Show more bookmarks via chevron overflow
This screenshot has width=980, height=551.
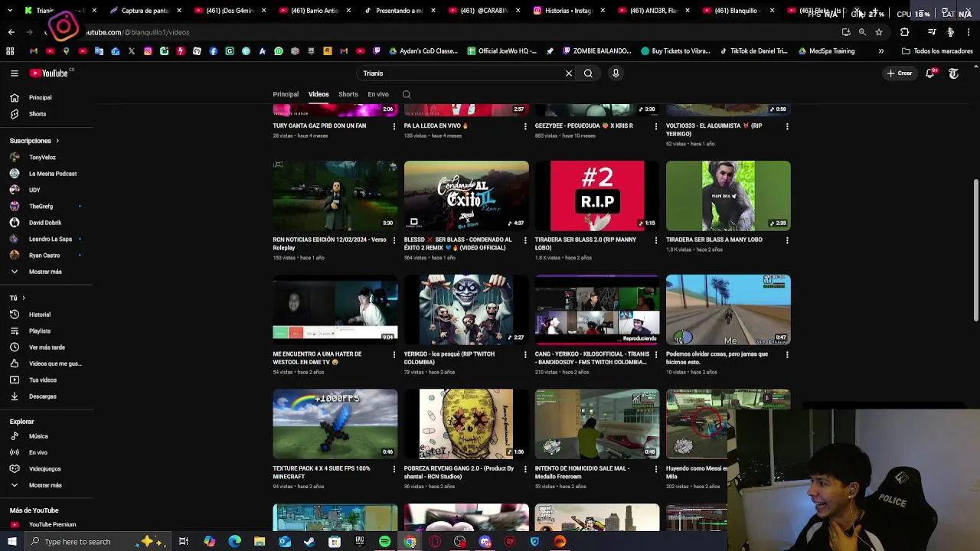click(881, 51)
